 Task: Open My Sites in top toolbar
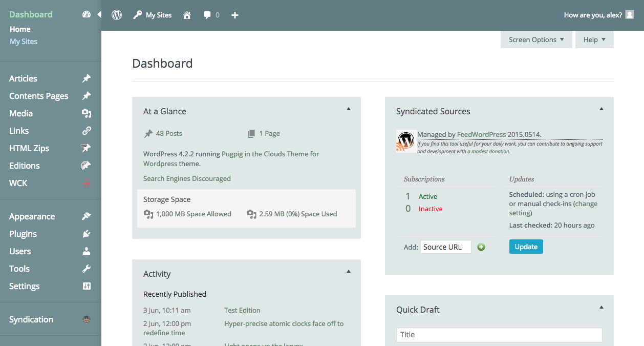(x=159, y=15)
